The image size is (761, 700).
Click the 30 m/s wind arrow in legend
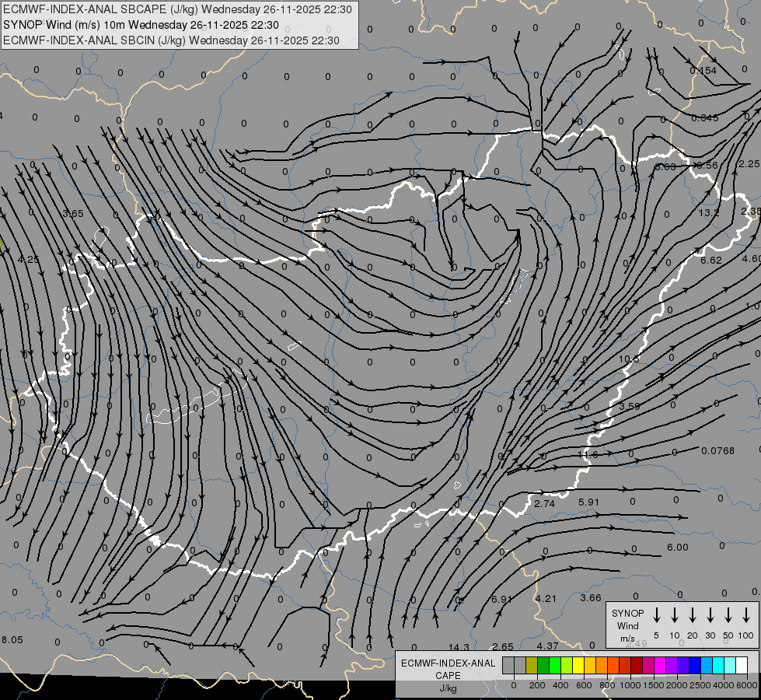(710, 615)
